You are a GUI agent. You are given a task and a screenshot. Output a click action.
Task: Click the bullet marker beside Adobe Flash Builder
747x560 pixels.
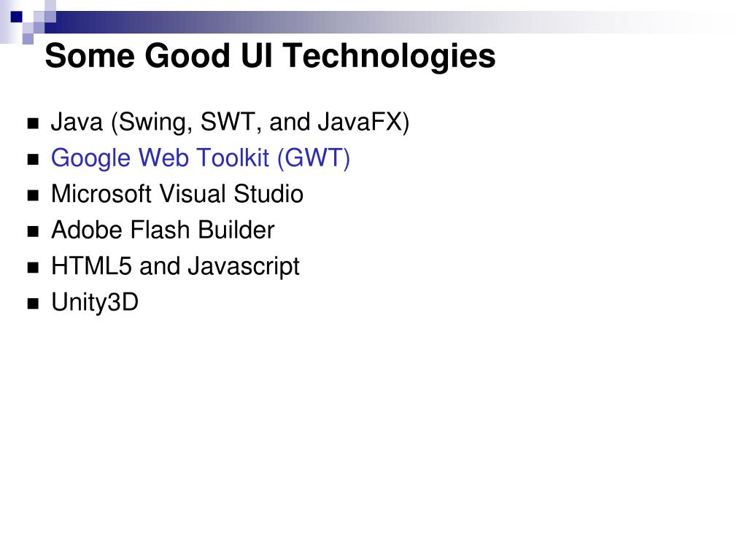point(33,232)
